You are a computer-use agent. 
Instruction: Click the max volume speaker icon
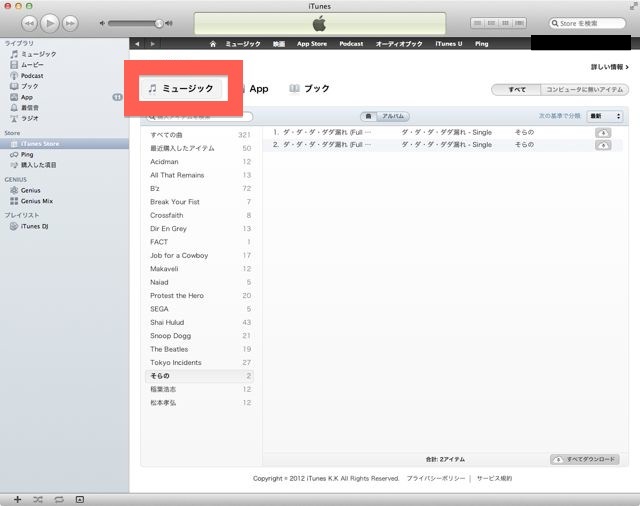169,24
